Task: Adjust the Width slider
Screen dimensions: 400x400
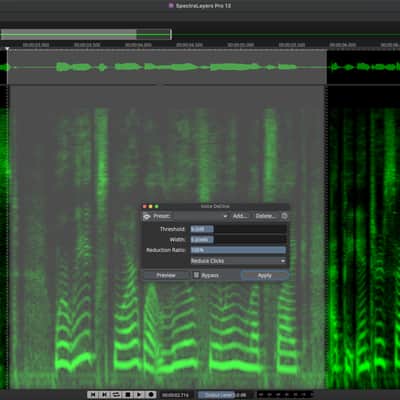Action: point(238,240)
